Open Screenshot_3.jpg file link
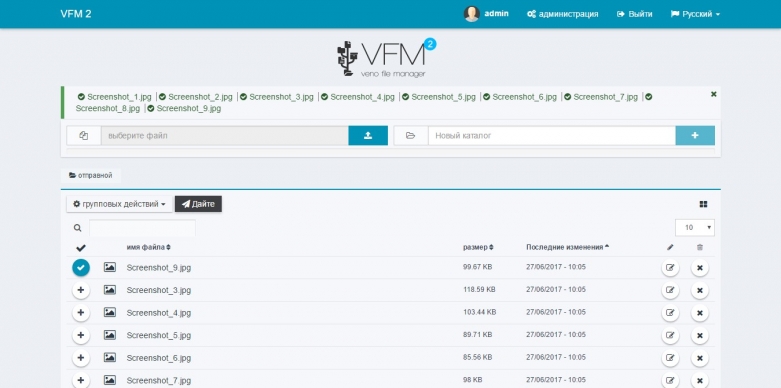Screen dimensions: 781x388 click(x=158, y=290)
